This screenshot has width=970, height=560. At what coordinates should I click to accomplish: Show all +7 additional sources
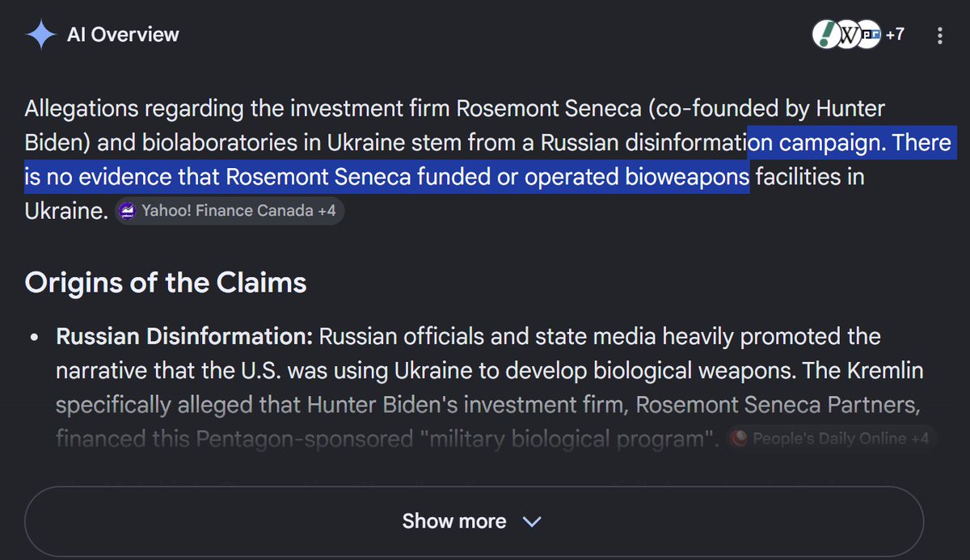click(x=895, y=36)
